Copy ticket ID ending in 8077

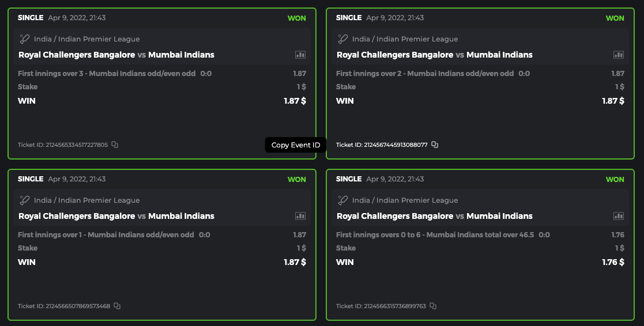click(435, 145)
